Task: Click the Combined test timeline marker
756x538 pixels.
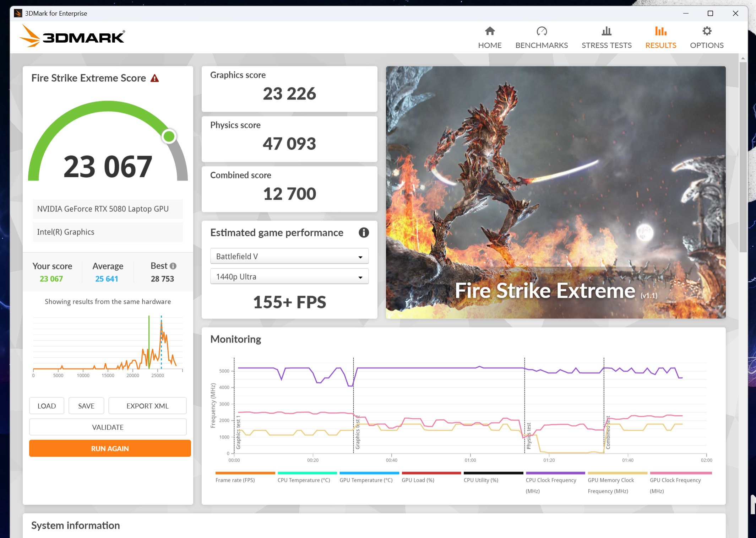Action: point(608,432)
